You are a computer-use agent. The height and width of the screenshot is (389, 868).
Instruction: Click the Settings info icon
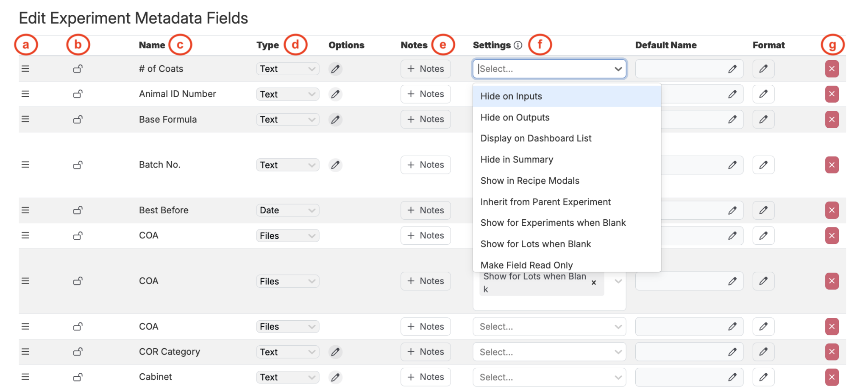coord(518,45)
